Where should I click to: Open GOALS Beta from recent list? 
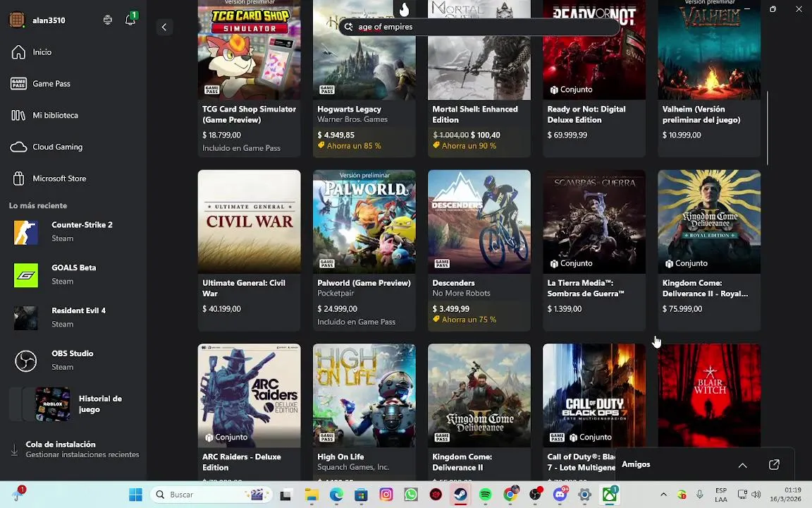(x=73, y=274)
